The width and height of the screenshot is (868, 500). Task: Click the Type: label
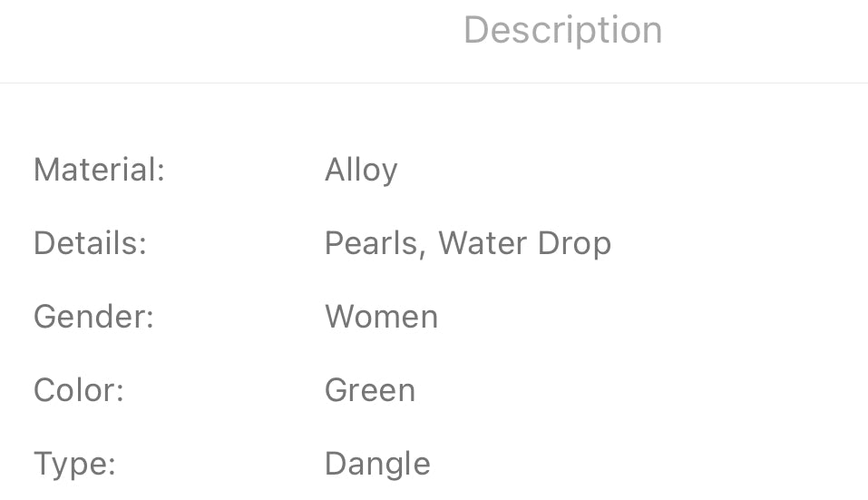click(x=74, y=465)
